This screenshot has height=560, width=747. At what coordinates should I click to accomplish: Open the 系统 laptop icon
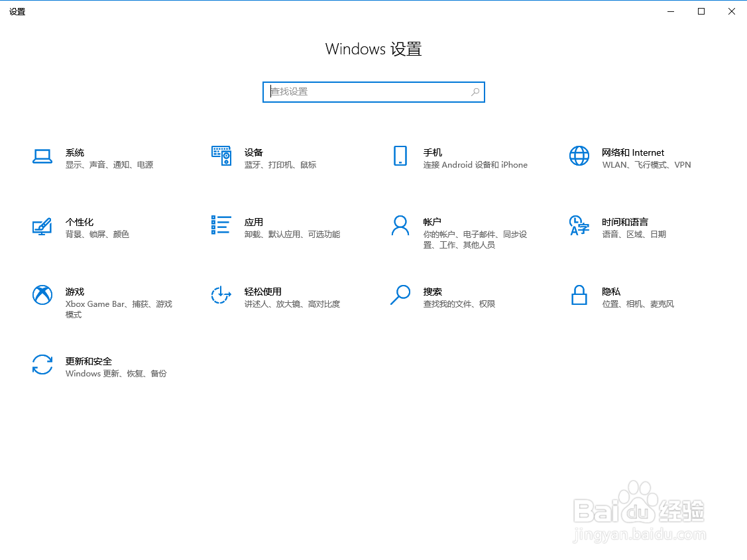click(x=42, y=156)
